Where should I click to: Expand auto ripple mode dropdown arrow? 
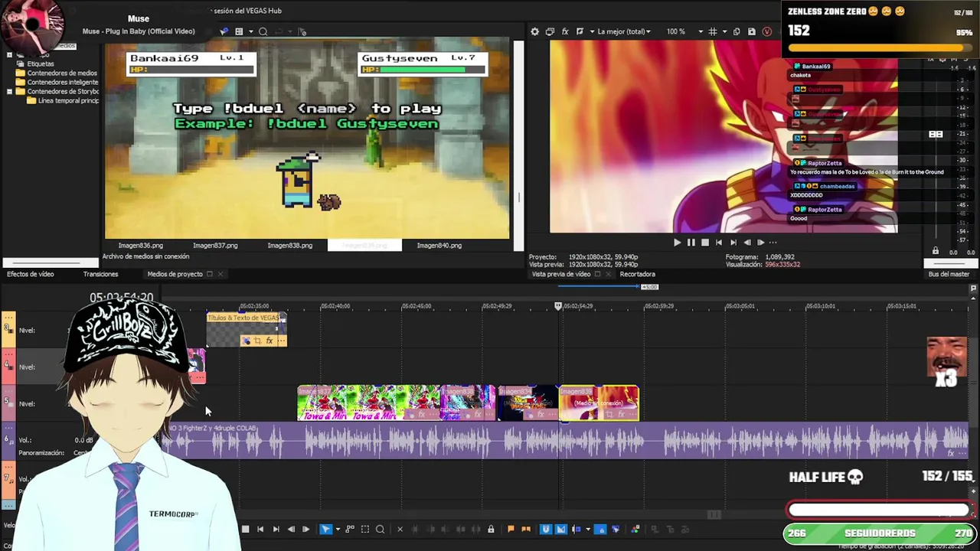point(588,529)
